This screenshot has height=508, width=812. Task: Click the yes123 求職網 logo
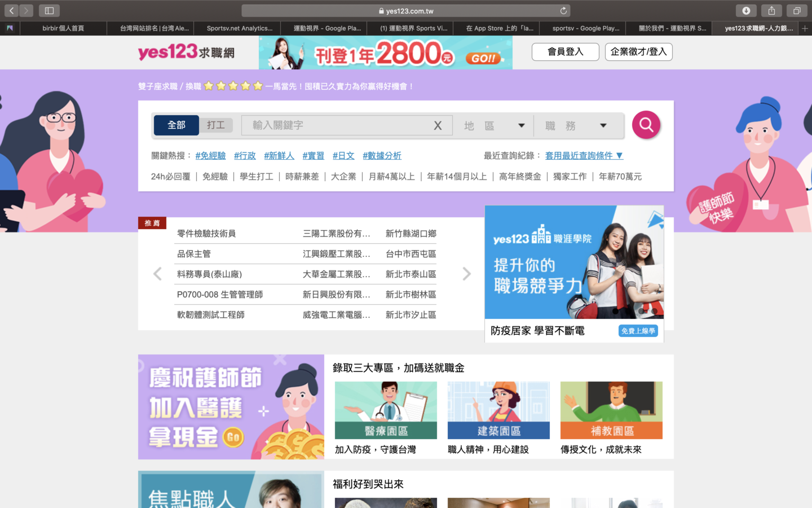186,52
